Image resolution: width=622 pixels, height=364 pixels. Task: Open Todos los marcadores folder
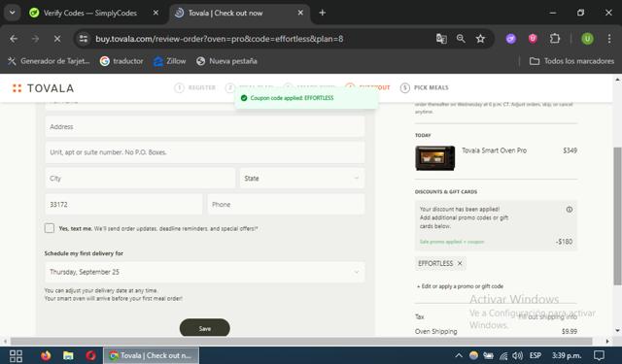pos(571,61)
